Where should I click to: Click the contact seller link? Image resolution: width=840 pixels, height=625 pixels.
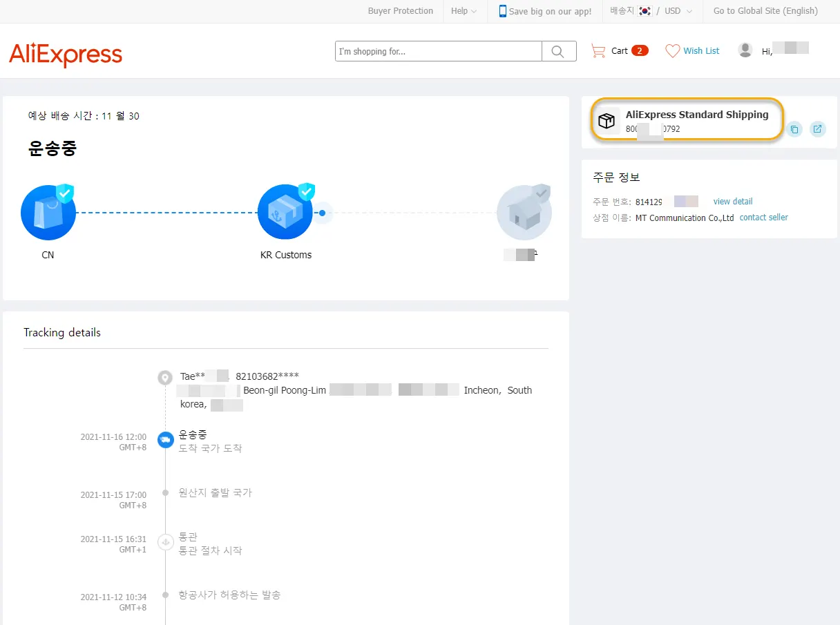764,218
